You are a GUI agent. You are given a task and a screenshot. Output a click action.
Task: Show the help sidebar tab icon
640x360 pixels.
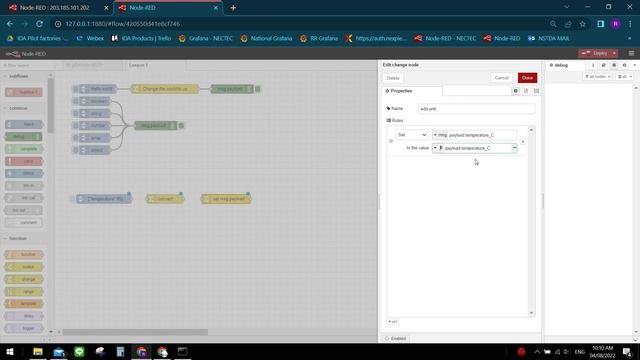[603, 65]
